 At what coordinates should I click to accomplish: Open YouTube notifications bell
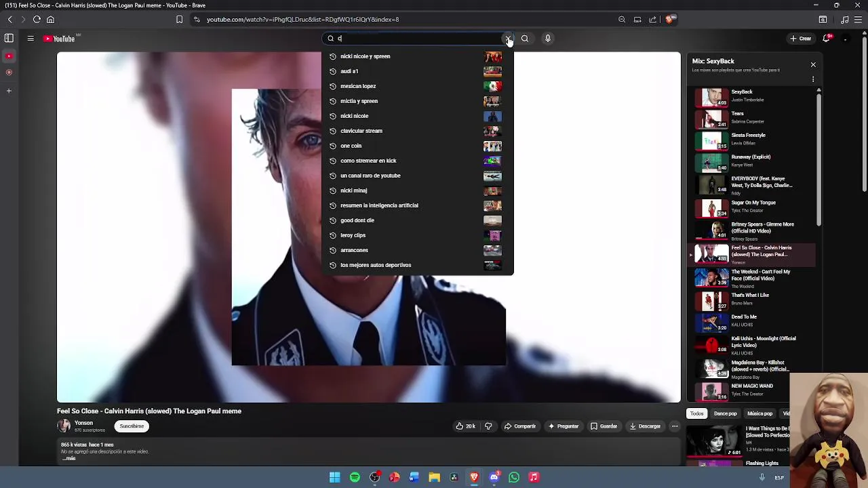826,39
